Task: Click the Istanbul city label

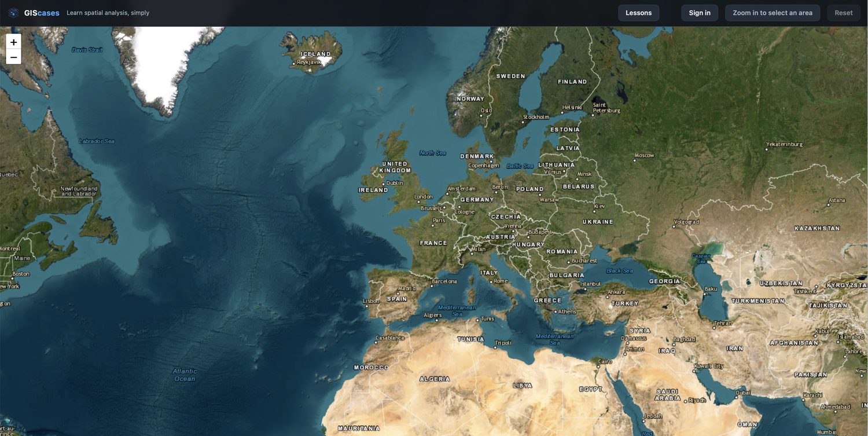Action: [x=591, y=284]
